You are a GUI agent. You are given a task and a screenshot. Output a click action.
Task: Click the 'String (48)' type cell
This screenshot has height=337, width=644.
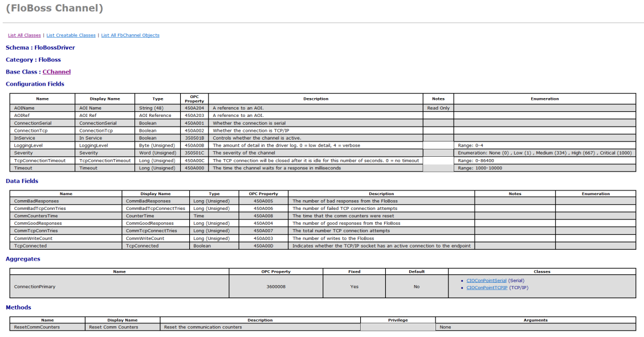(158, 108)
